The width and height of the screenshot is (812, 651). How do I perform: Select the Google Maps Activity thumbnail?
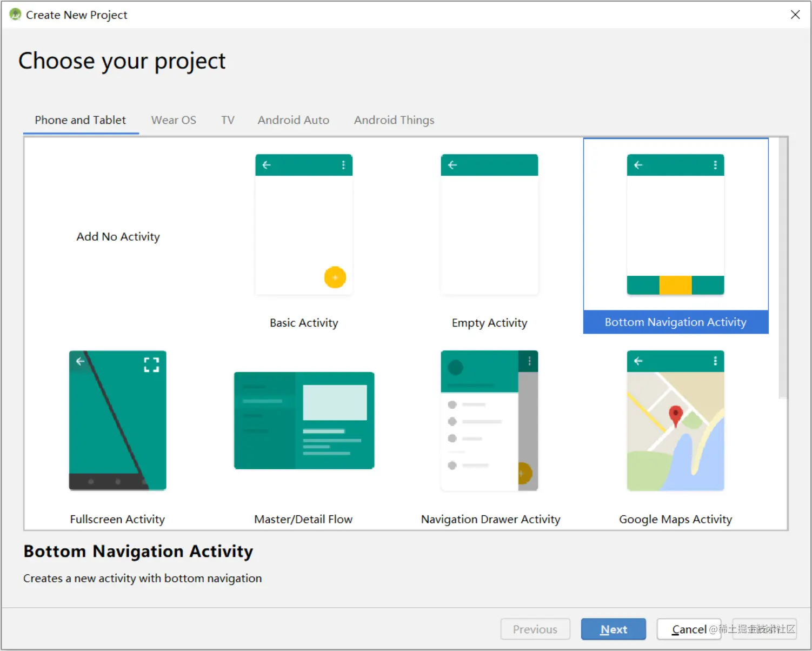tap(675, 420)
